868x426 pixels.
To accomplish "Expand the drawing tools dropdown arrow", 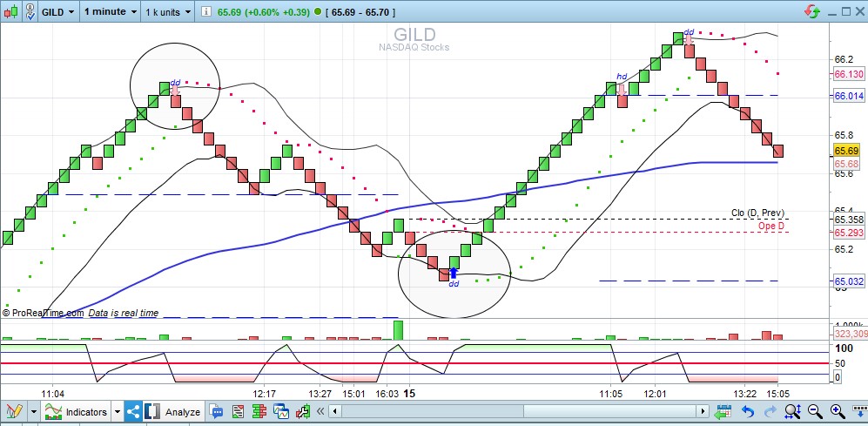I will click(34, 411).
